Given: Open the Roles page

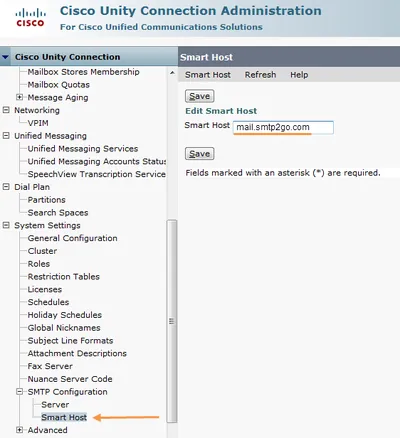Looking at the screenshot, I should pos(39,264).
